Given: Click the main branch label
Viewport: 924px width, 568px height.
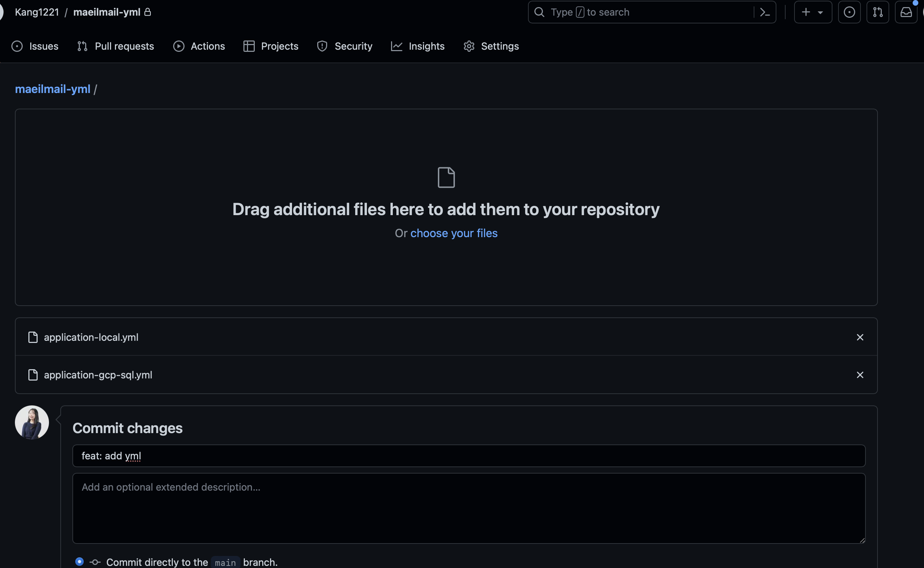Looking at the screenshot, I should click(225, 562).
